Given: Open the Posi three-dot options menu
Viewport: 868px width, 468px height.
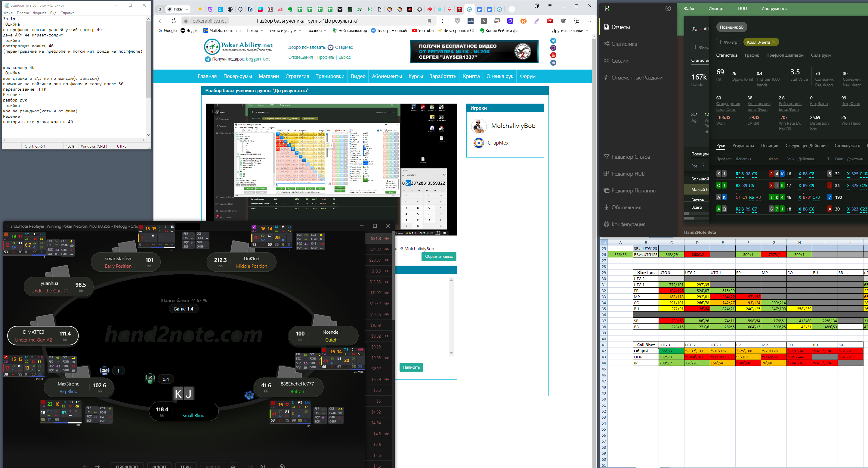Looking at the screenshot, I should pyautogui.click(x=703, y=166).
